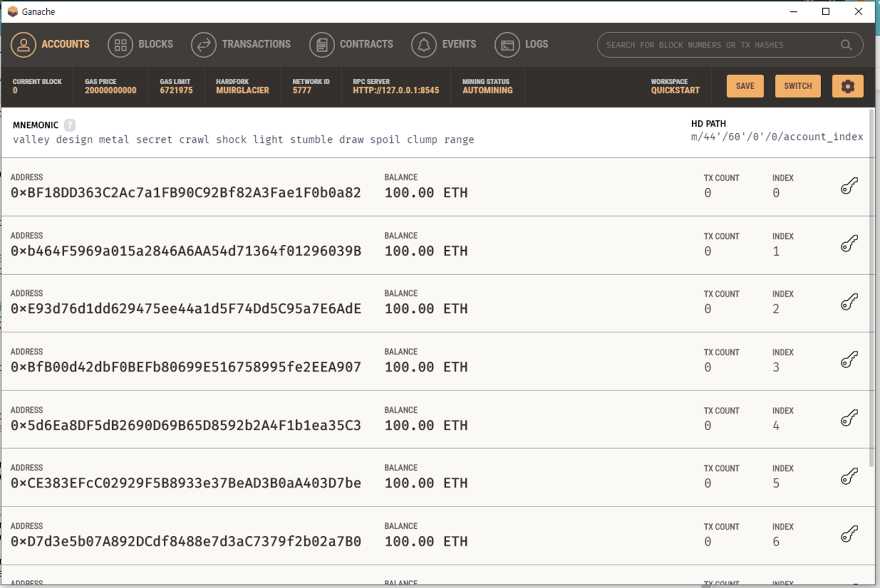The height and width of the screenshot is (588, 880).
Task: Maximize the Ganache window
Action: (826, 11)
